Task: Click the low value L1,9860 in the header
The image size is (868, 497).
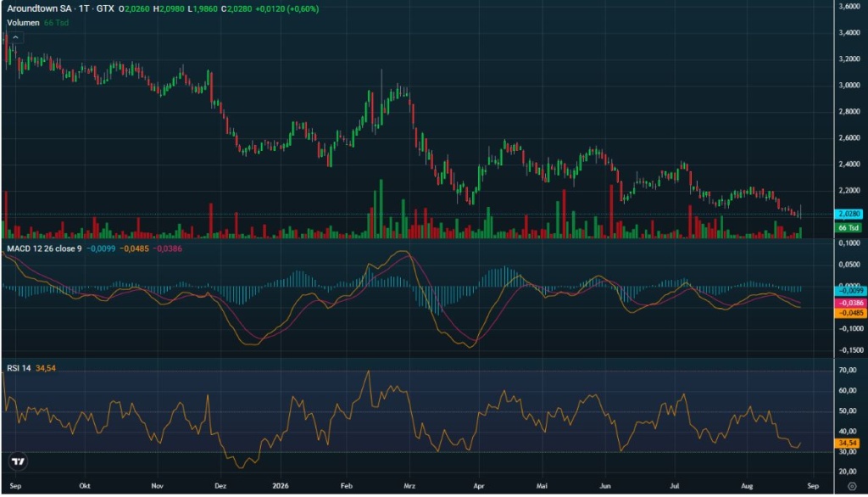Action: point(203,8)
